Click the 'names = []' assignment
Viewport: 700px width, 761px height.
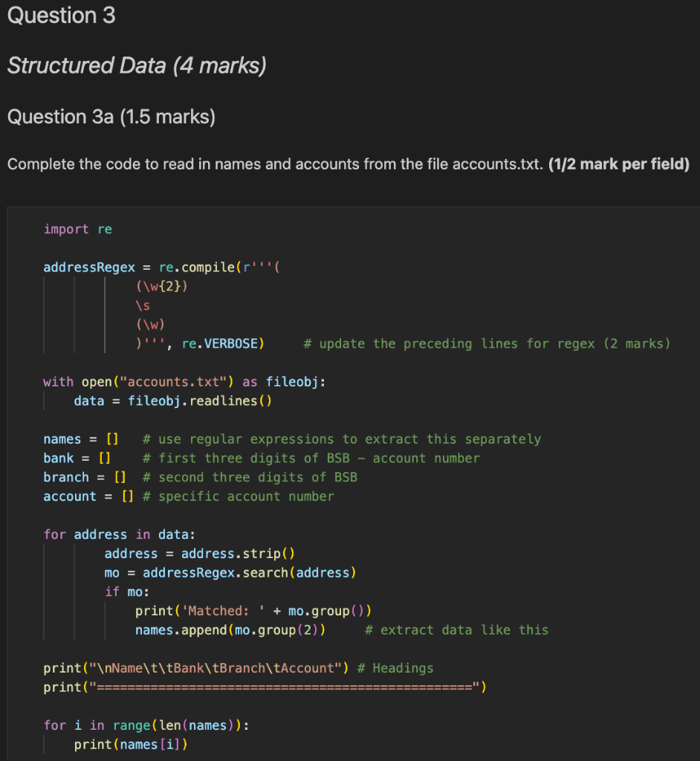tap(81, 439)
